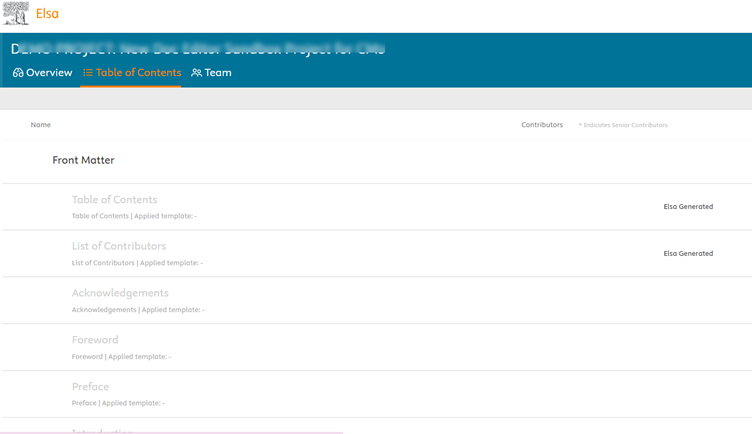Open the Foreword entry title
752x434 pixels.
[x=95, y=340]
